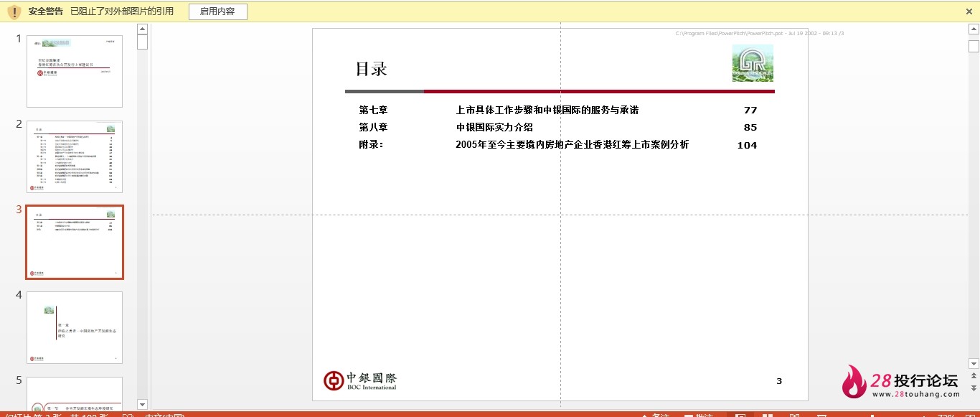Click the thumbnail pane scrollbar thumb
This screenshot has height=417, width=980.
click(x=142, y=42)
